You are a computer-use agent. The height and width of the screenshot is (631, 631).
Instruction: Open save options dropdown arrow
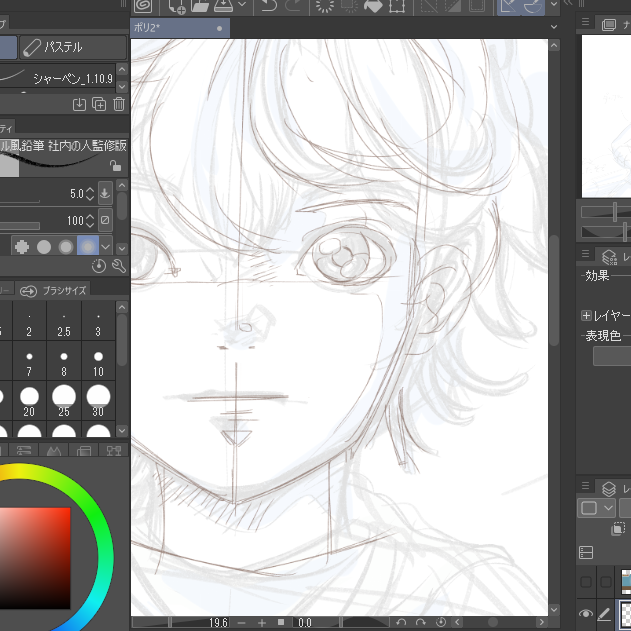[x=242, y=4]
